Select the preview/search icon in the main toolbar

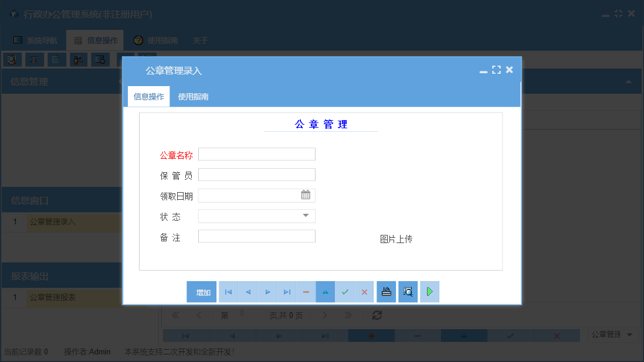tap(12, 59)
